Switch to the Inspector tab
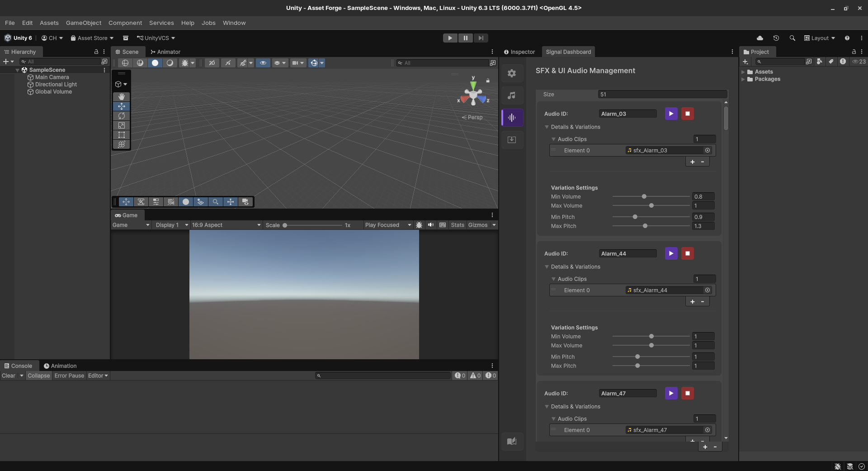The width and height of the screenshot is (868, 471). pyautogui.click(x=519, y=52)
